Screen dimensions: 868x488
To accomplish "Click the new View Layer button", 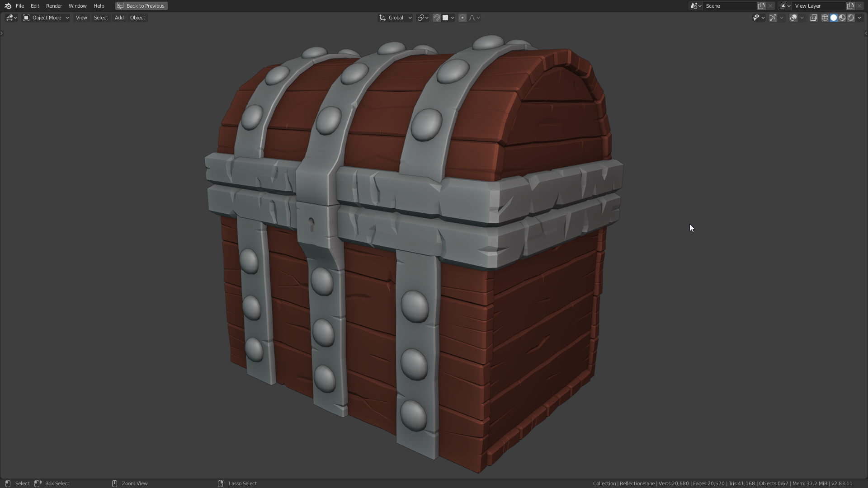I will (x=850, y=6).
